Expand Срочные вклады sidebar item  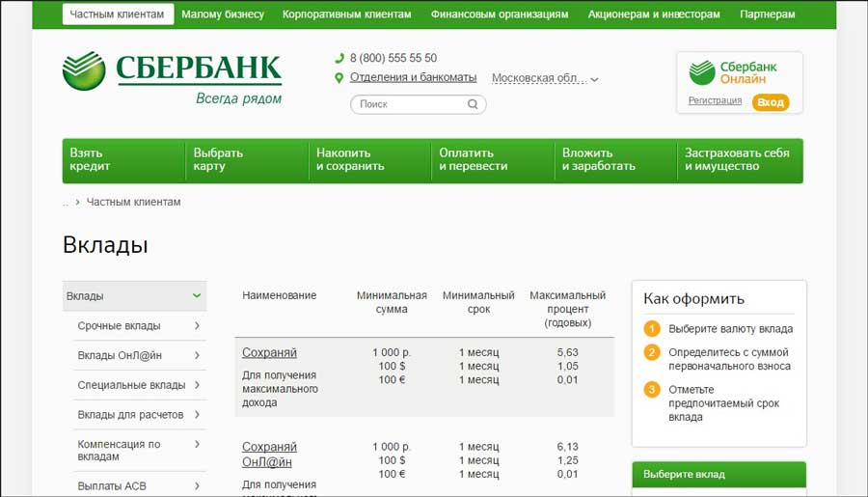(x=197, y=326)
